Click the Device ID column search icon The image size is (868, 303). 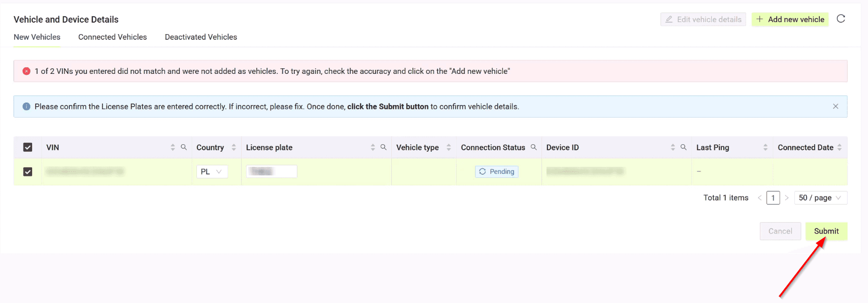(x=683, y=147)
